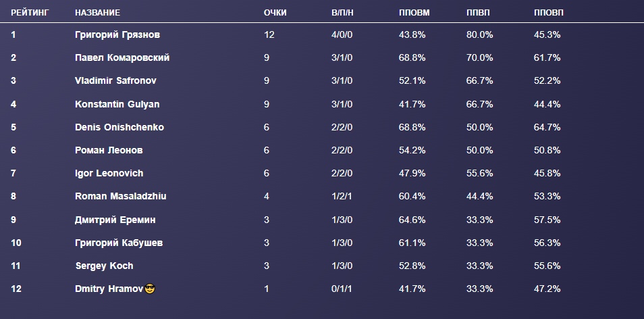Viewport: 644px width, 319px height.
Task: Click on Григорий Кабушев's name
Action: tap(119, 243)
